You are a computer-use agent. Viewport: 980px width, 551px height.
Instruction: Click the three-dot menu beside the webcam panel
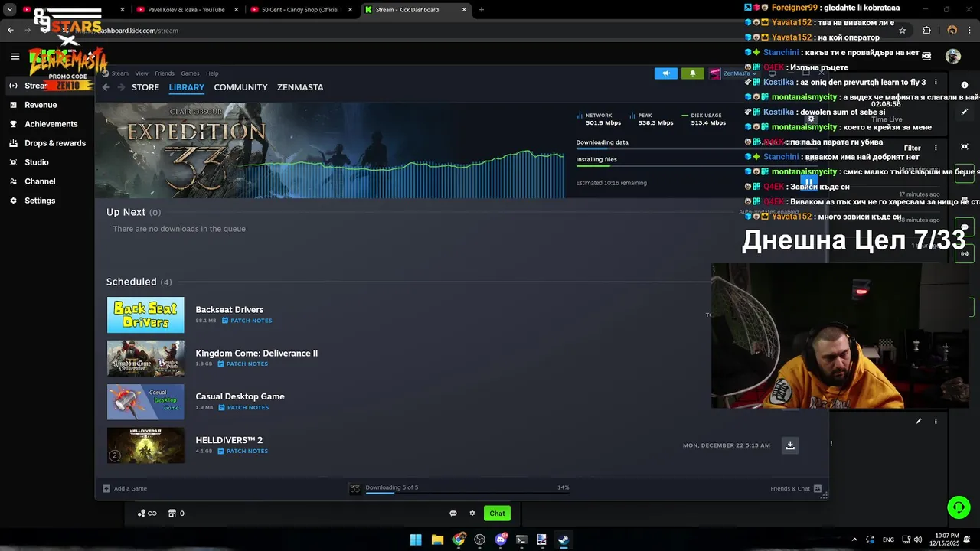pyautogui.click(x=936, y=421)
